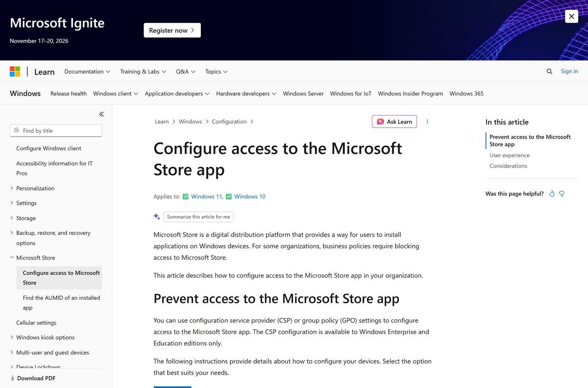
Task: Open the Application developers dropdown
Action: pos(177,94)
